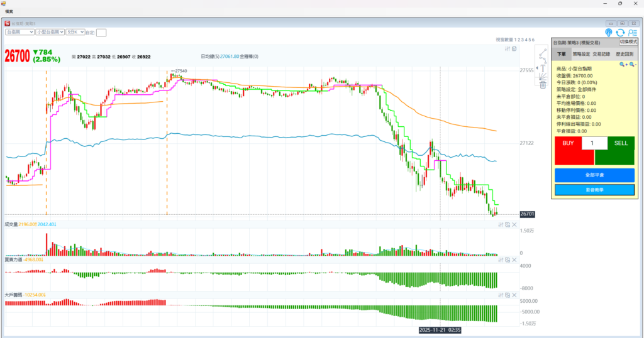Select the text annotation tool

543,67
